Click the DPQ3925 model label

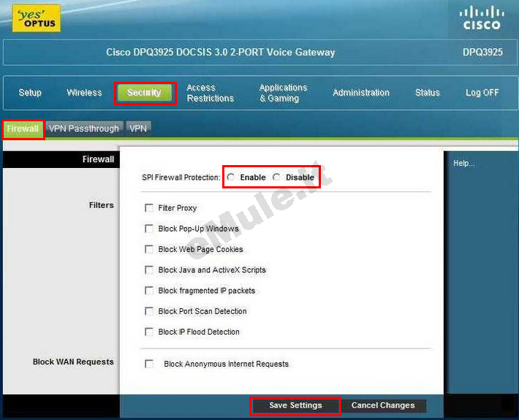pos(482,53)
